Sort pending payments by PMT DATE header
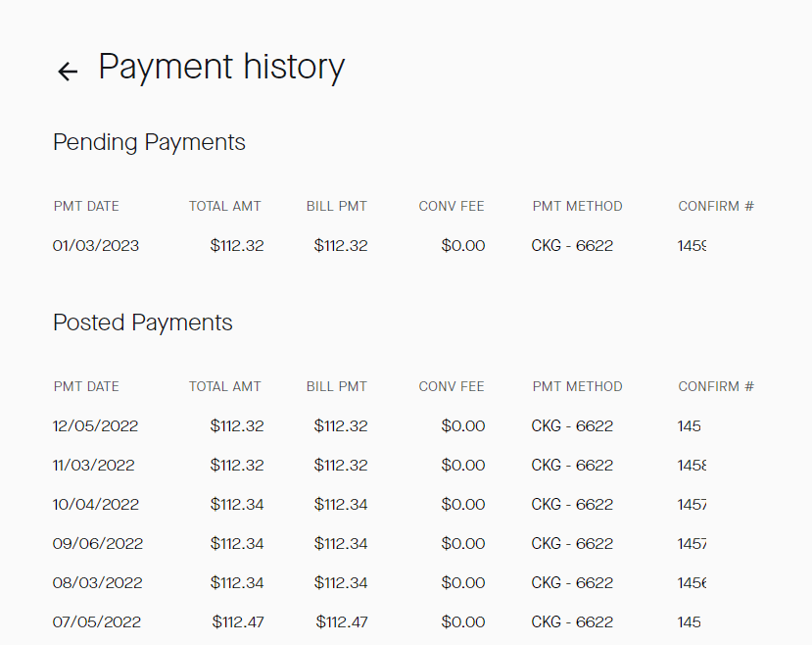 (86, 206)
